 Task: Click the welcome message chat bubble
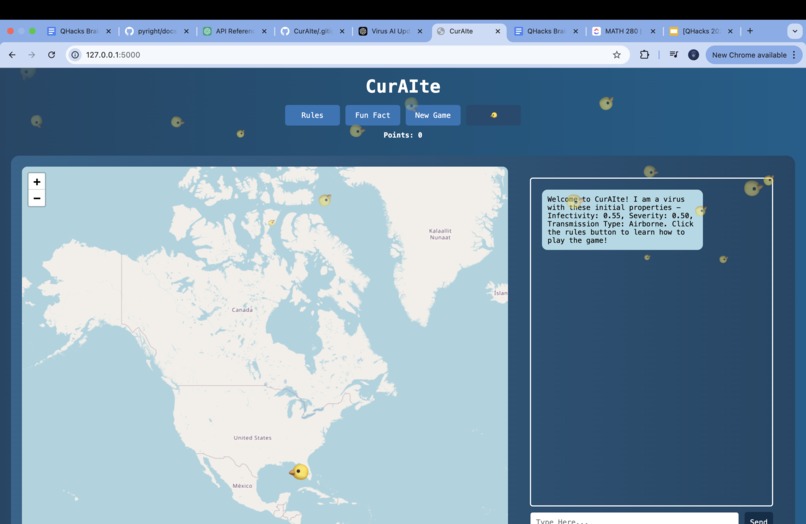[622, 220]
